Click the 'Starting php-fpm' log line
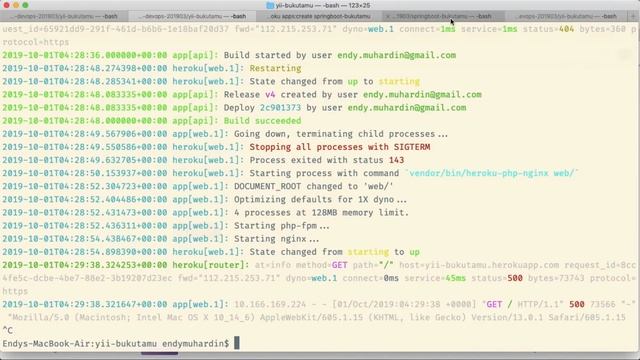This screenshot has width=640, height=360. pyautogui.click(x=281, y=226)
